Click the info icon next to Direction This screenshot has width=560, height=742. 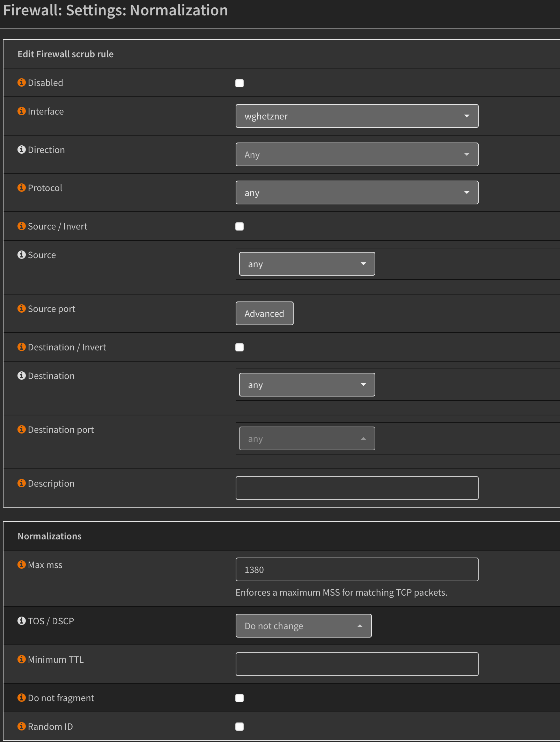click(22, 149)
